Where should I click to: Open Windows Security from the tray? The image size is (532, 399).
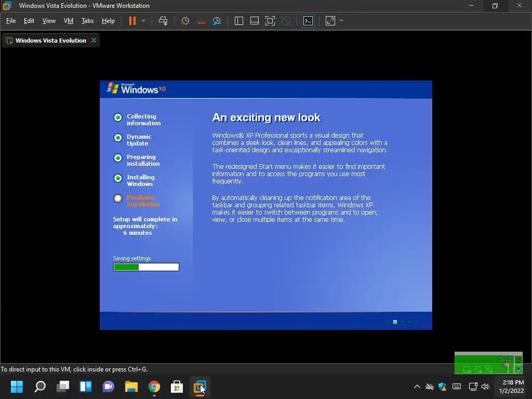443,387
